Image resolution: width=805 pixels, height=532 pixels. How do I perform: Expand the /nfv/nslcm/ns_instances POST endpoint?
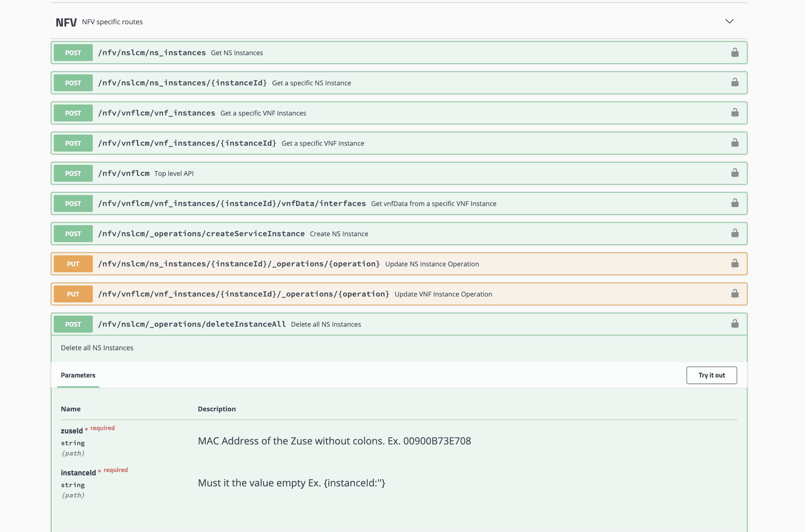331,52
